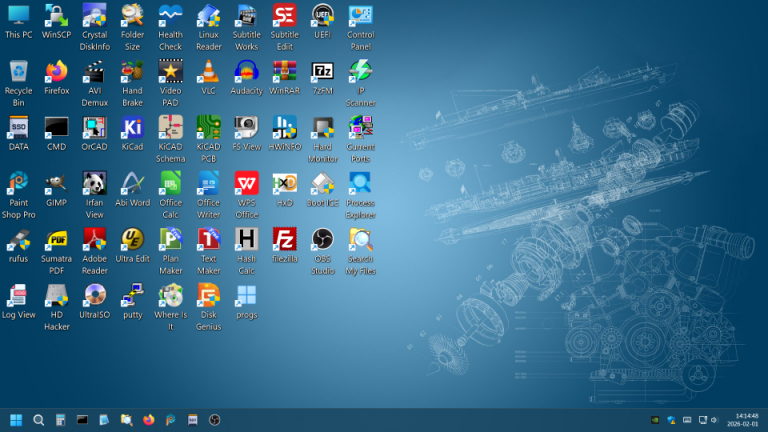Image resolution: width=768 pixels, height=432 pixels.
Task: Open the HWiNFO desktop icon
Action: pyautogui.click(x=284, y=128)
